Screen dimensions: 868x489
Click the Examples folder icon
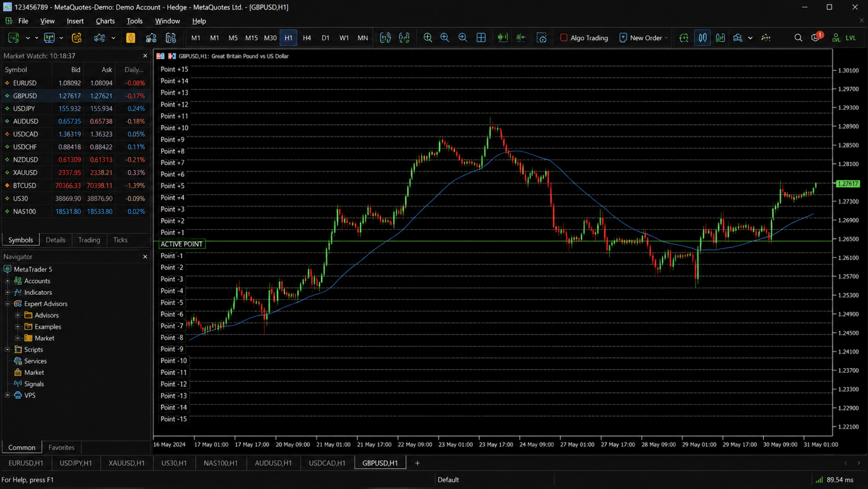[29, 326]
